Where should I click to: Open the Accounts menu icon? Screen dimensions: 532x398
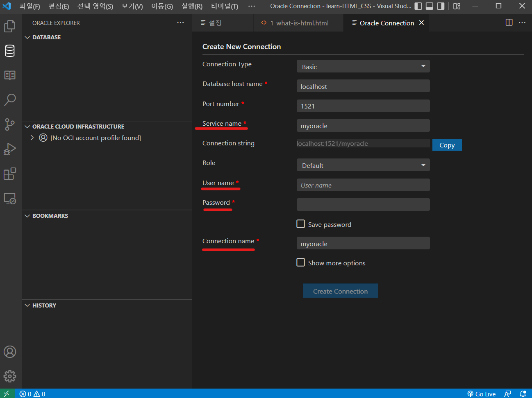click(10, 352)
